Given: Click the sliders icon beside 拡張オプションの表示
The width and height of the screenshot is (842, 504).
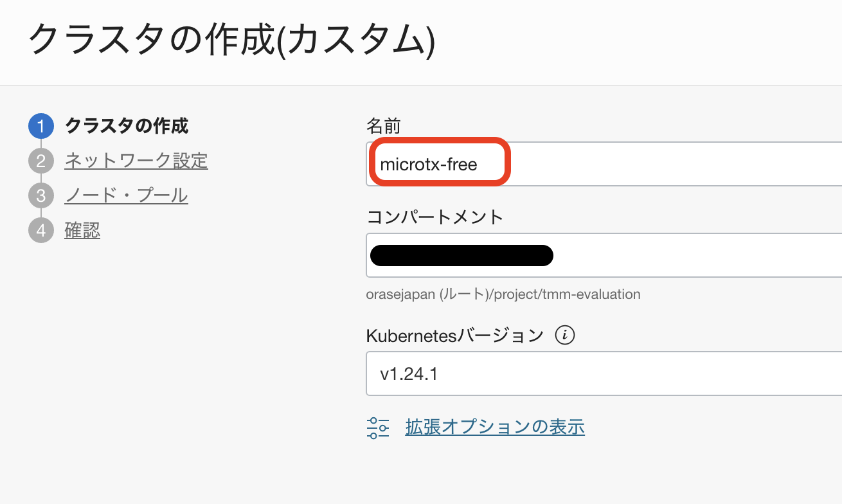Looking at the screenshot, I should (x=378, y=428).
